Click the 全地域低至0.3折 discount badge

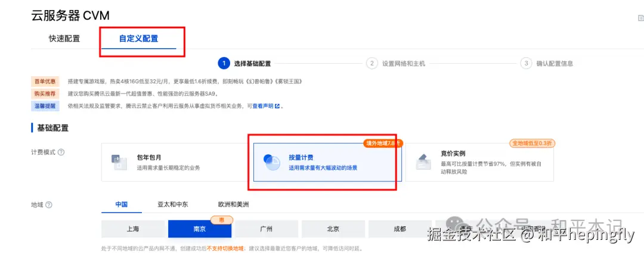(x=532, y=143)
